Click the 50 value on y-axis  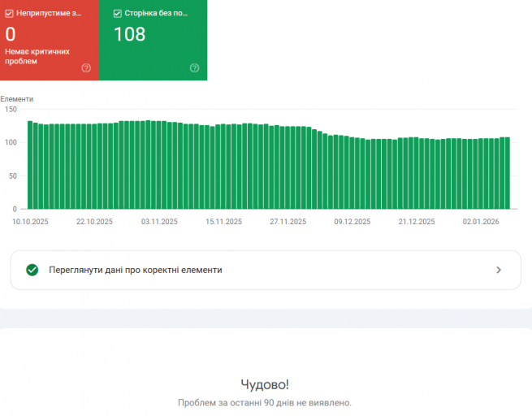point(12,175)
